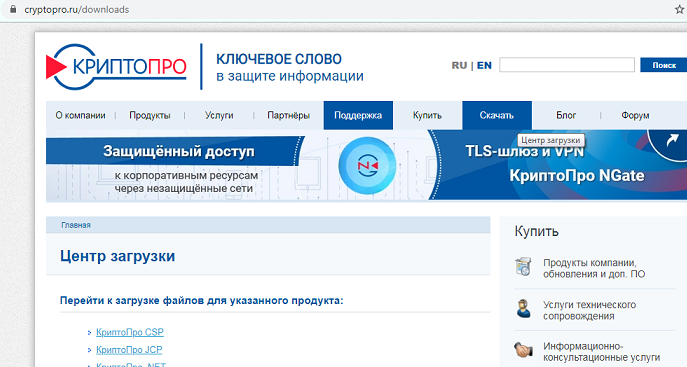Image resolution: width=687 pixels, height=367 pixels.
Task: Click the search input field
Action: (567, 65)
